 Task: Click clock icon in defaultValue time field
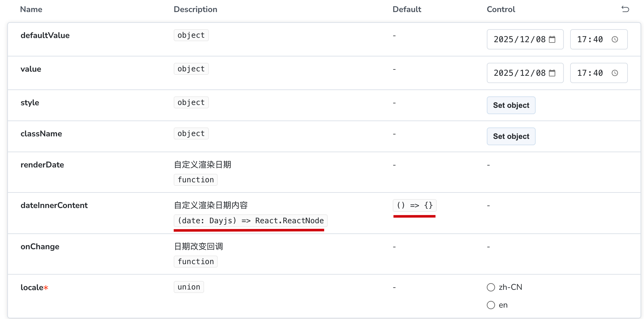tap(615, 39)
